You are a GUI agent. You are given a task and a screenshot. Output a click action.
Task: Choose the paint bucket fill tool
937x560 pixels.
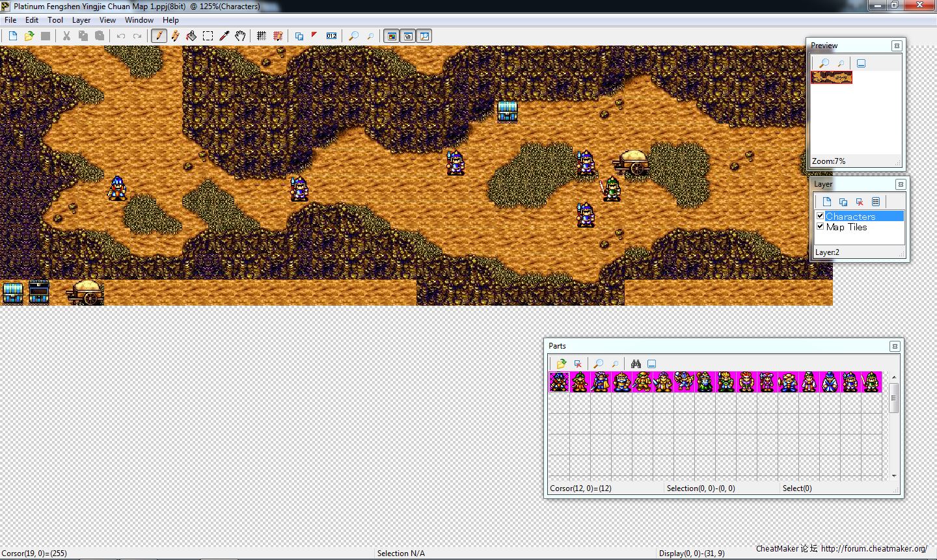[191, 36]
